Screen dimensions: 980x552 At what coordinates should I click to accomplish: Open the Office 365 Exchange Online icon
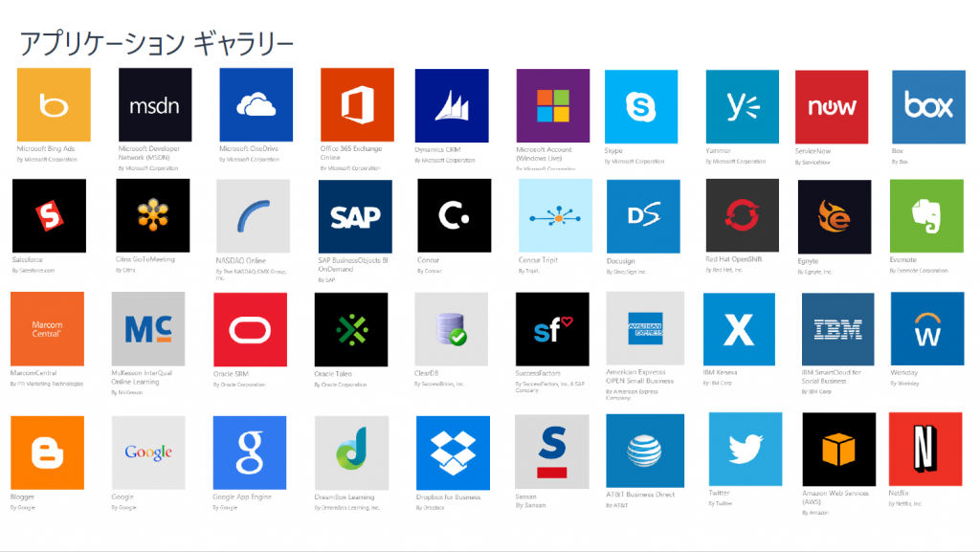[358, 105]
